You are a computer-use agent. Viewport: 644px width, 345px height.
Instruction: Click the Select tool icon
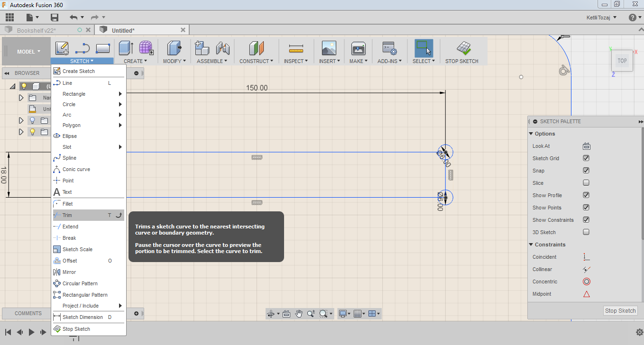pyautogui.click(x=423, y=48)
